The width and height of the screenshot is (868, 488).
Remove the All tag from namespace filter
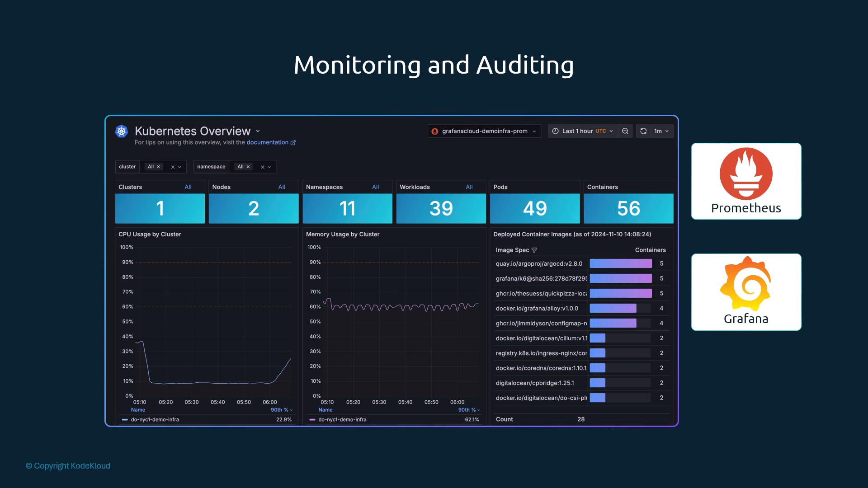click(248, 167)
